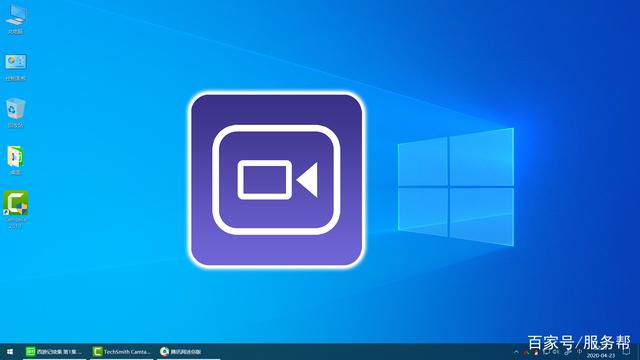Viewport: 640px width, 360px height.
Task: Launch the Camtasia 2019 desktop shortcut
Action: coord(16,209)
